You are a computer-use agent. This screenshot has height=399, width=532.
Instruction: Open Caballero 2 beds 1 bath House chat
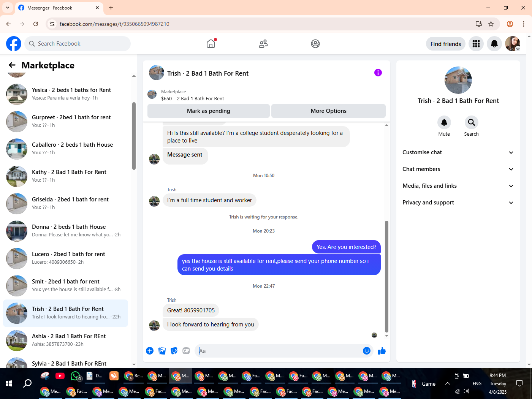coord(65,149)
